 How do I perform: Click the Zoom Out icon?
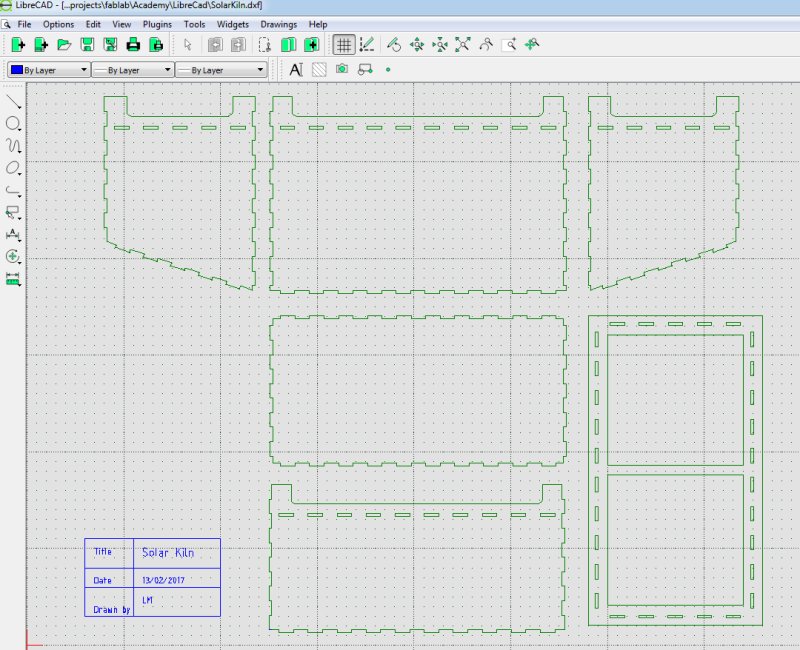click(x=440, y=45)
